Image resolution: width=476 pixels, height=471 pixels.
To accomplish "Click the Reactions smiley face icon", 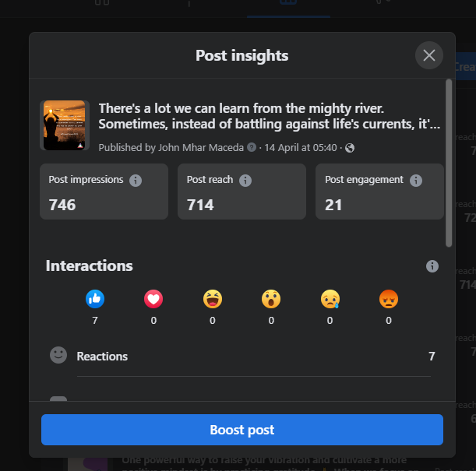I will (x=58, y=355).
